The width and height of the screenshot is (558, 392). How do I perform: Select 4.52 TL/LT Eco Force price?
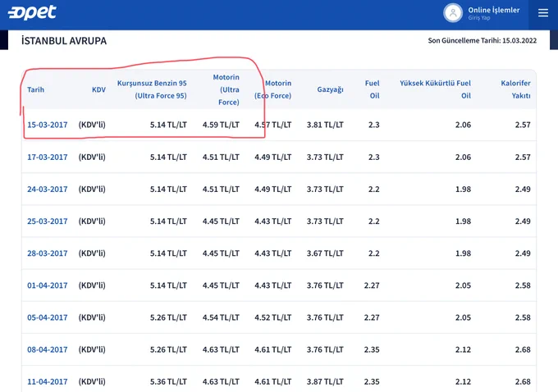click(x=273, y=317)
